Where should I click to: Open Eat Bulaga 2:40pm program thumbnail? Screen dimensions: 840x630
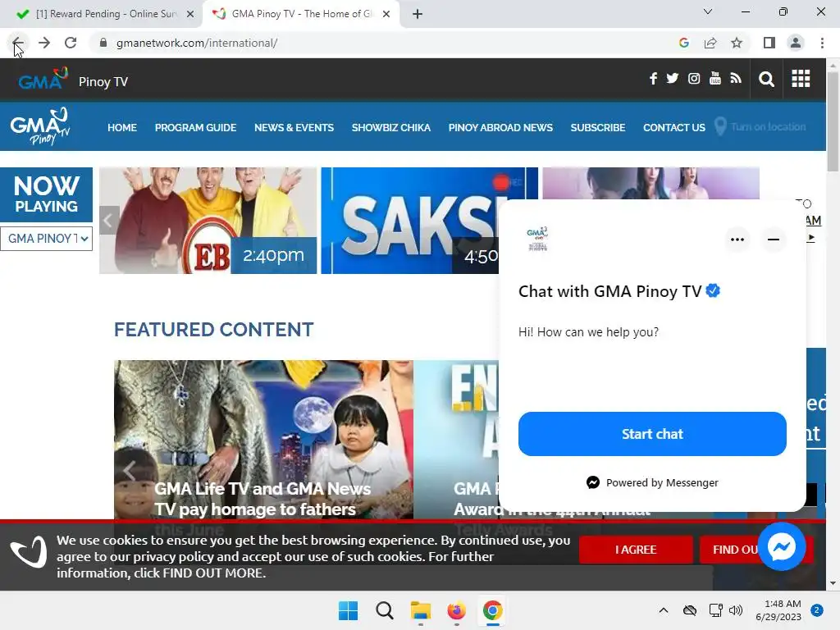[208, 221]
